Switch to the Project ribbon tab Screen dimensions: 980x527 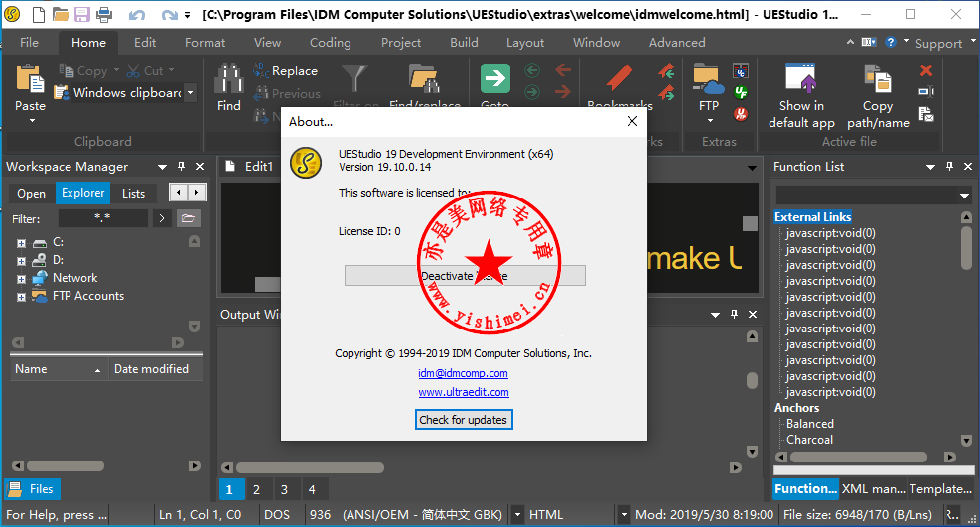[x=401, y=43]
